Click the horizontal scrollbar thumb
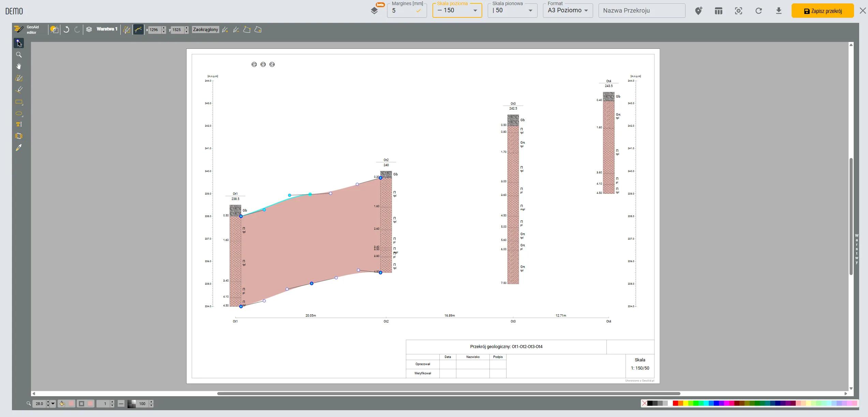Screen dimensions: 868x417 (448, 393)
